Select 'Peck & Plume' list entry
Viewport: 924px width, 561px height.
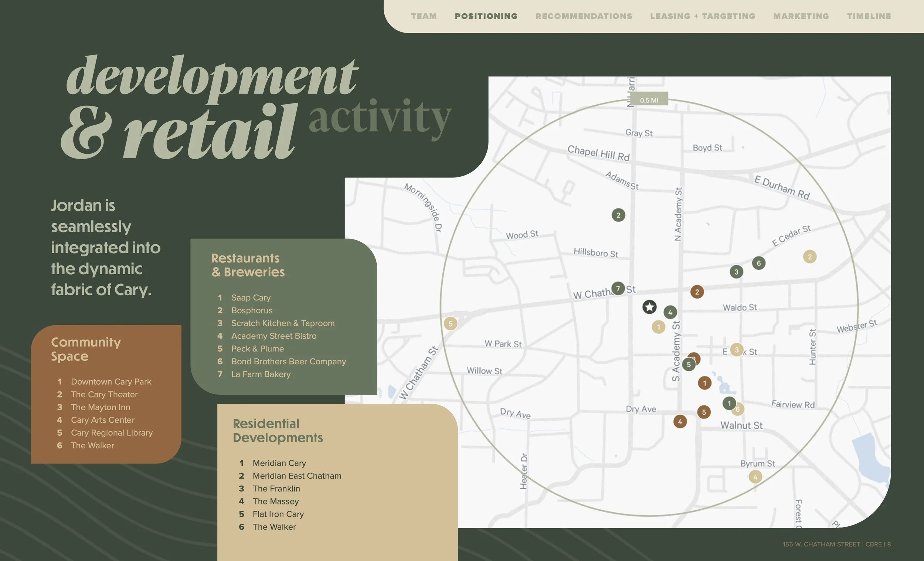coord(257,348)
